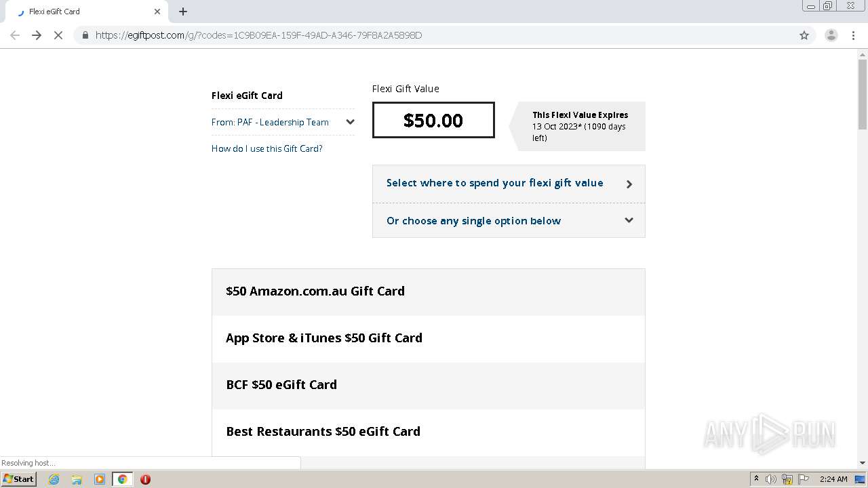The width and height of the screenshot is (868, 488).
Task: Stop page loading with X button
Action: (x=58, y=35)
